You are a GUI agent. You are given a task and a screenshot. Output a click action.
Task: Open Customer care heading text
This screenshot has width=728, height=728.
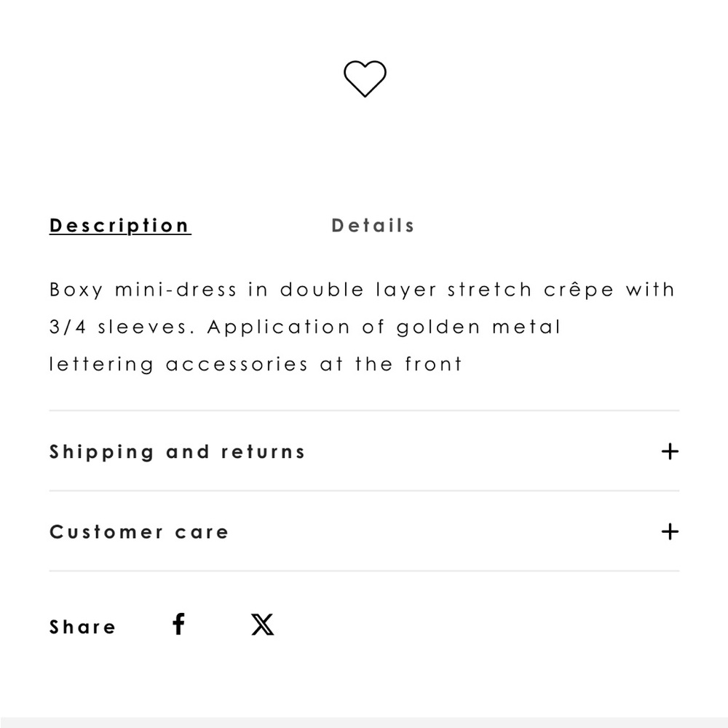tap(139, 532)
